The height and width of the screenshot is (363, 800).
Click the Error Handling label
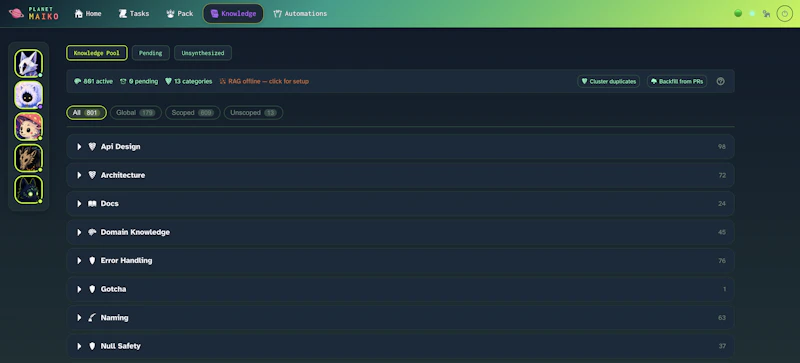point(127,261)
